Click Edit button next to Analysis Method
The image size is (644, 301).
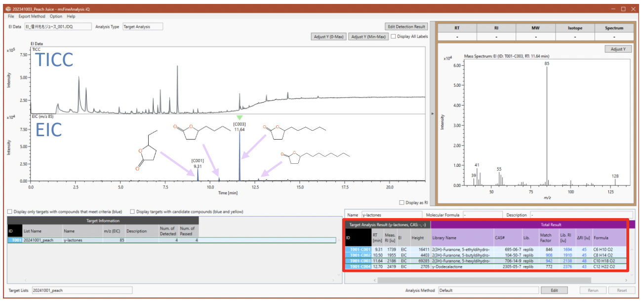pyautogui.click(x=554, y=291)
